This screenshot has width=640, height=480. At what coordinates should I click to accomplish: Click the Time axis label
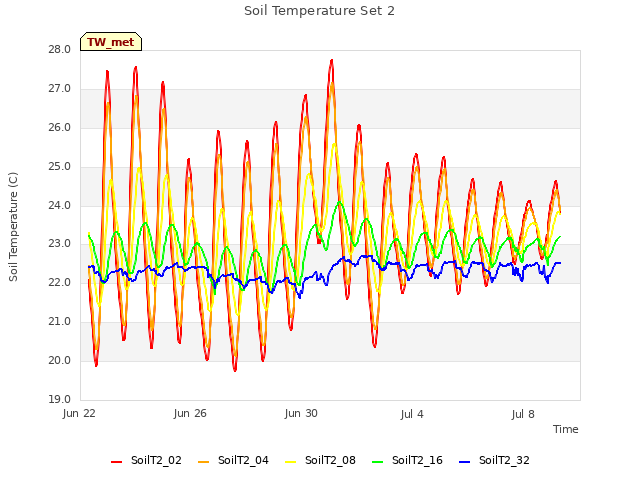(566, 429)
